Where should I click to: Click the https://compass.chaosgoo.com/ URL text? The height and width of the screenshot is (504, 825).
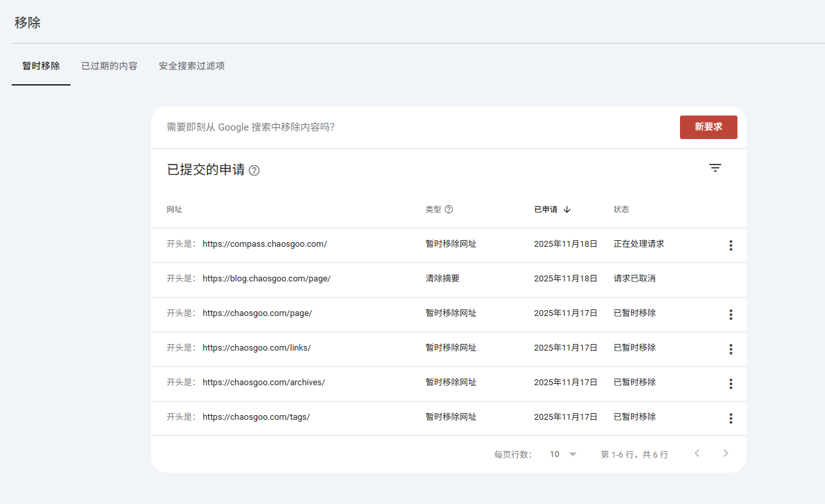tap(265, 244)
